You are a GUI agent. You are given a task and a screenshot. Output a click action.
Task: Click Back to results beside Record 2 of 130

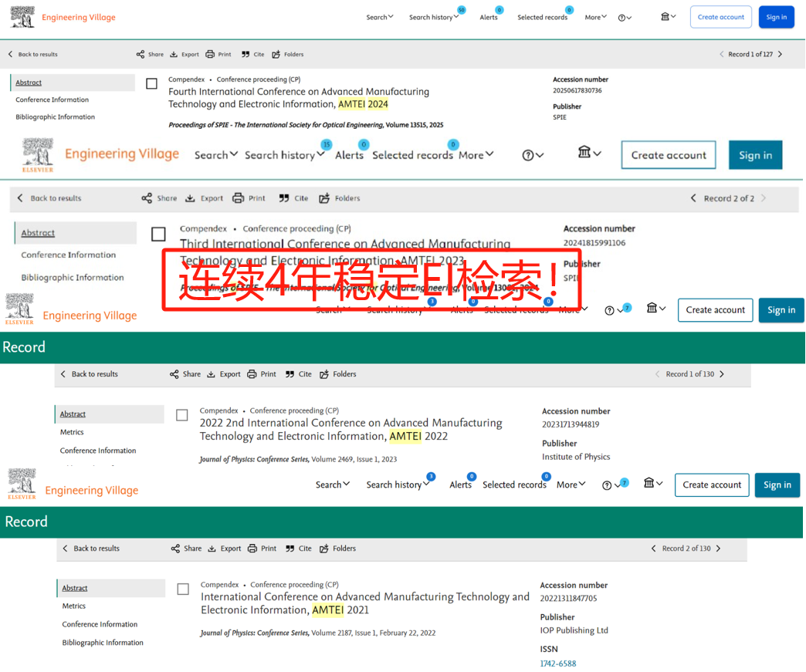coord(92,549)
